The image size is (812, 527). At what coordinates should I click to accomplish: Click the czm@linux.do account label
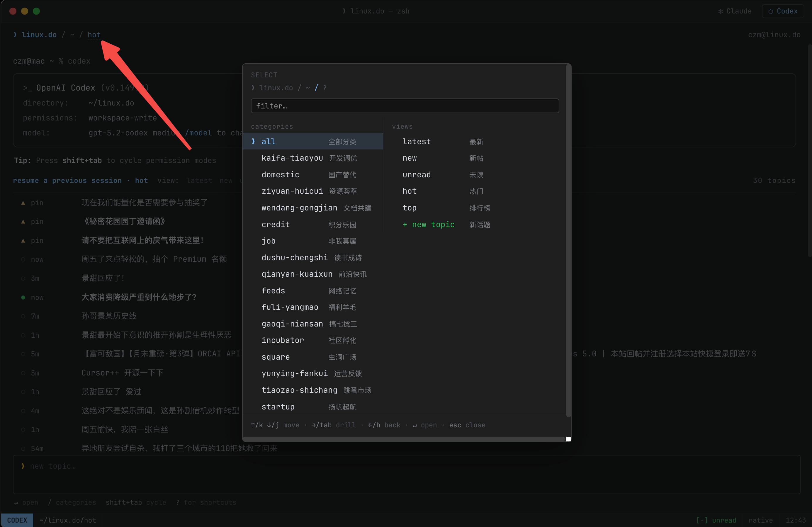[774, 35]
